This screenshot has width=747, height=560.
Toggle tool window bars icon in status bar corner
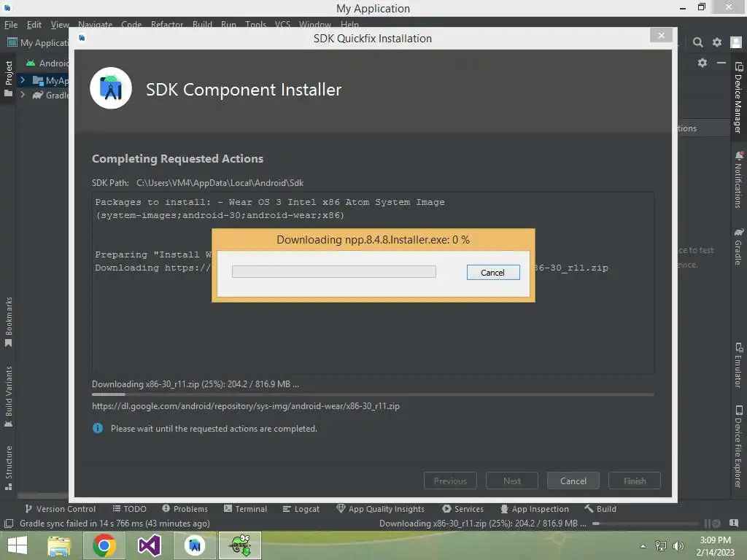[x=9, y=524]
